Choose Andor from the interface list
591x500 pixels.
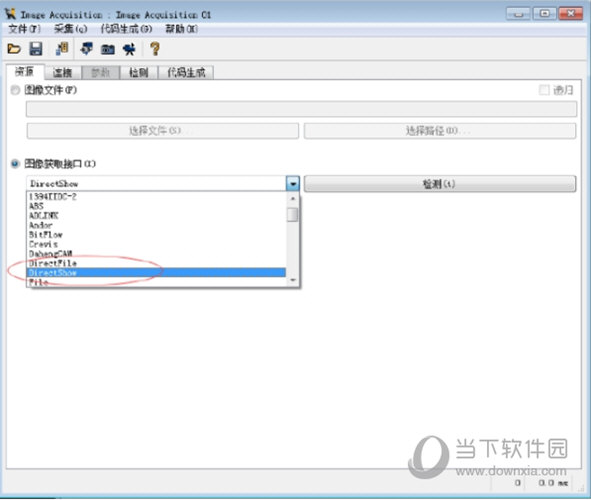click(156, 225)
